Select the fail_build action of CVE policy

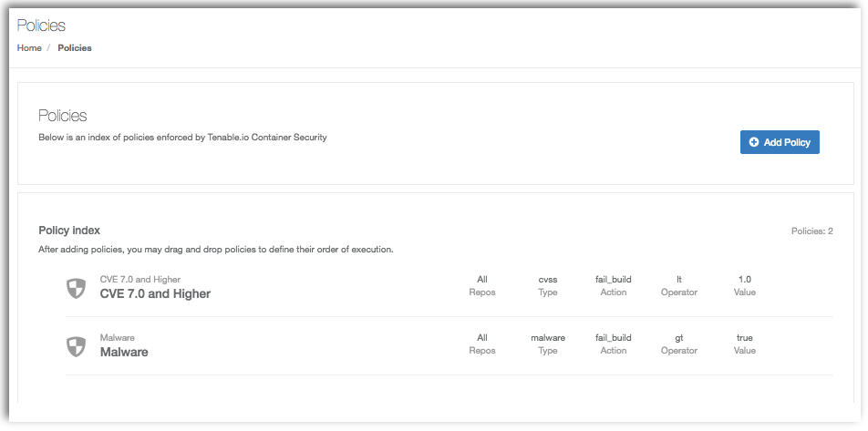point(614,280)
